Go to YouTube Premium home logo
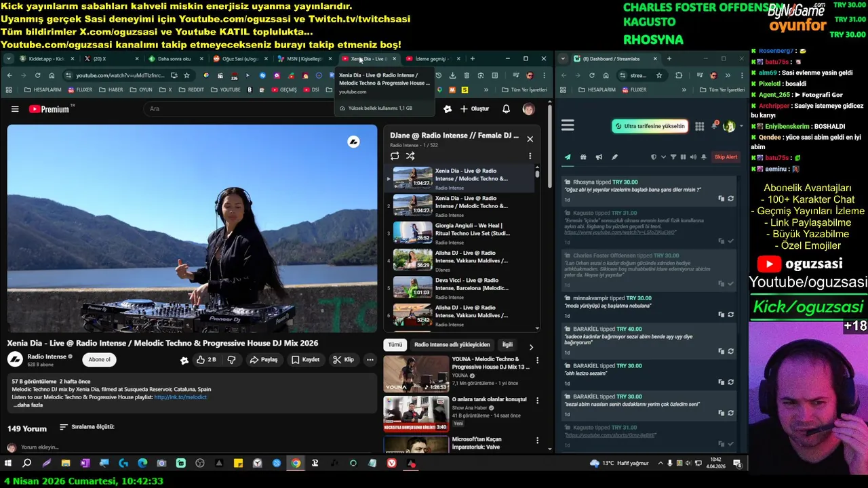 tap(49, 108)
